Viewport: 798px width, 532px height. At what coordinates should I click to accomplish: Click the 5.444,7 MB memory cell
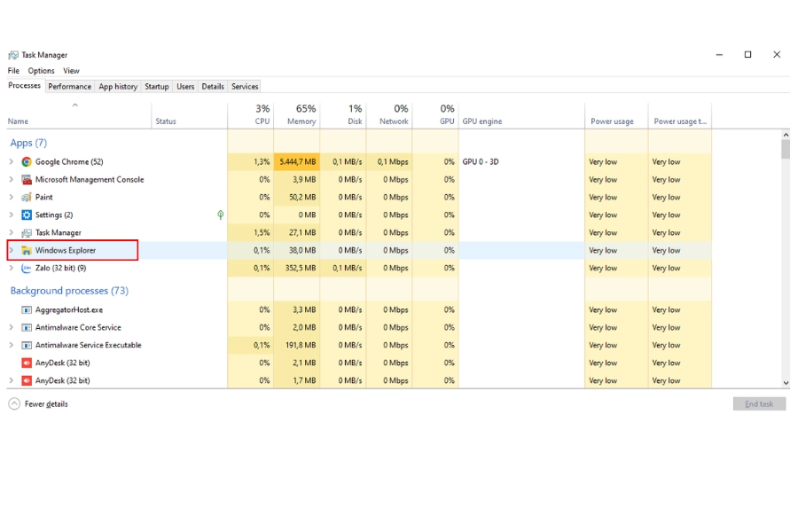297,162
